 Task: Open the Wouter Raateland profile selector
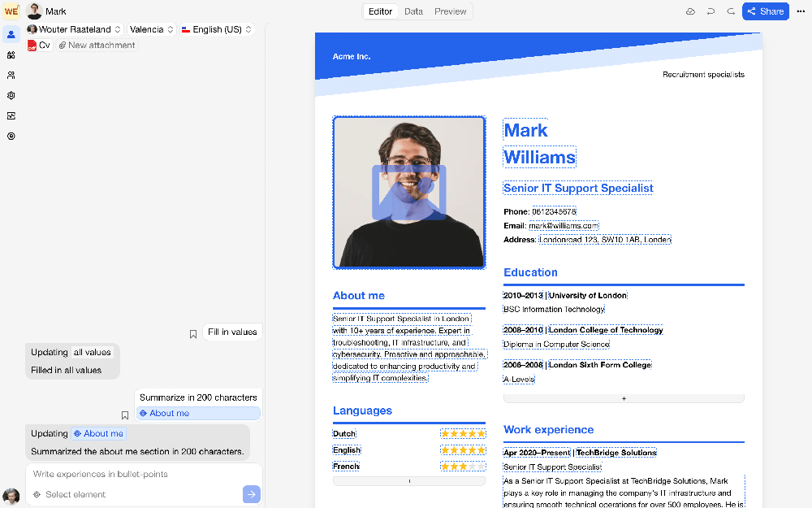(x=73, y=28)
